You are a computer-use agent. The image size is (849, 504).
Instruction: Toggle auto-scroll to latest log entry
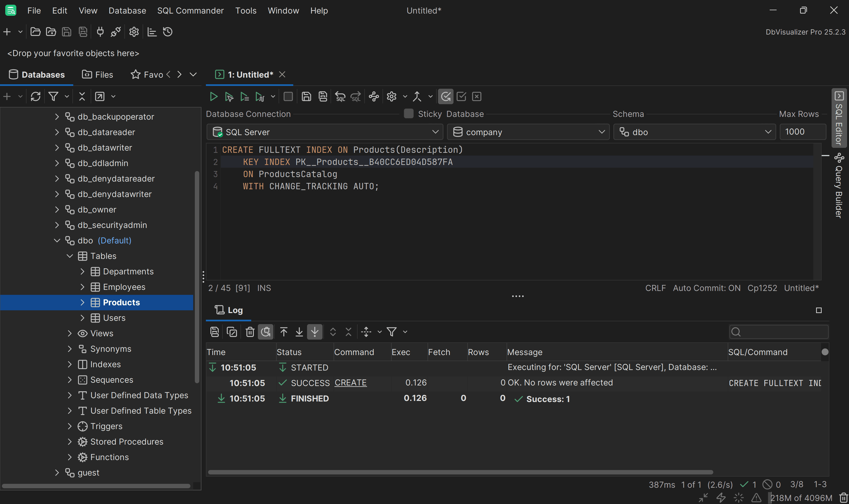(x=315, y=332)
